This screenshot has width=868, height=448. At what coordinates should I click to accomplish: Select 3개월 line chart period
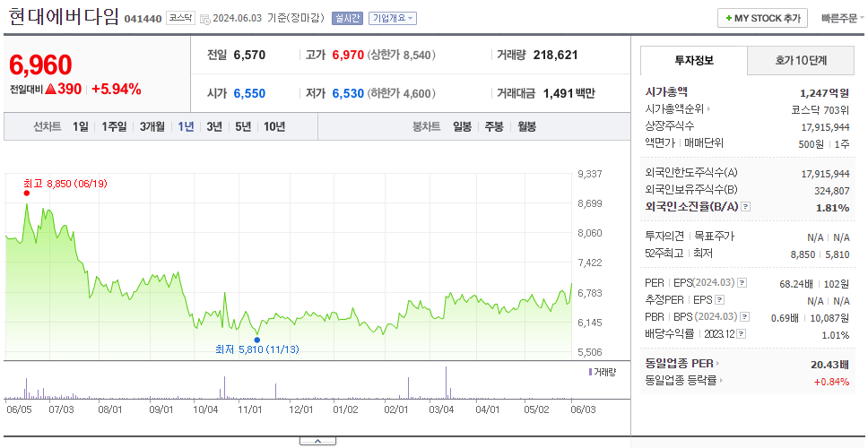pos(152,126)
